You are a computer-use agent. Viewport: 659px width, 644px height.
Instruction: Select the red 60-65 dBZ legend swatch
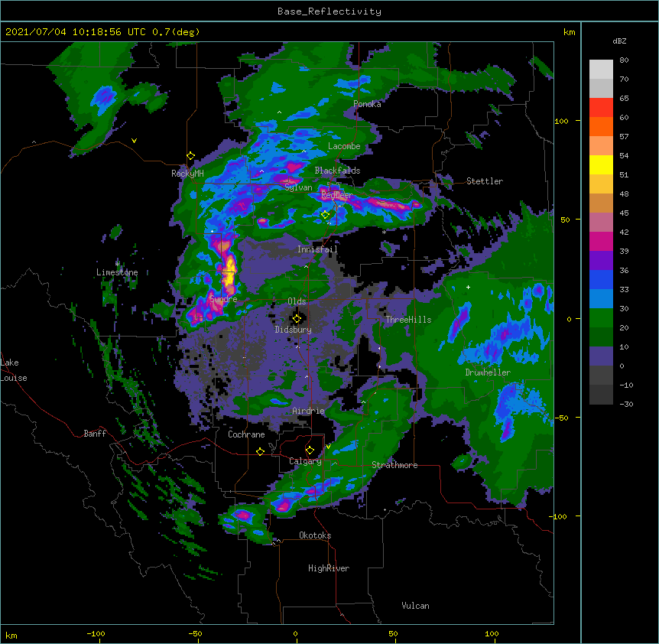[601, 108]
